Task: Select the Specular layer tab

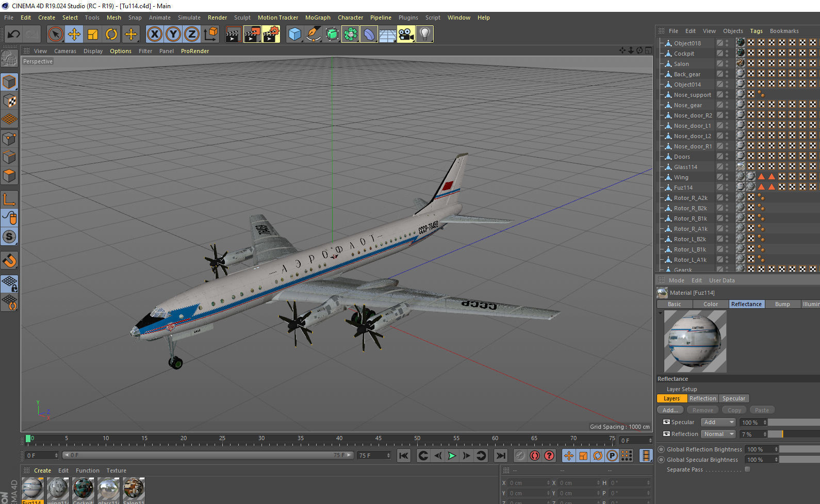Action: coord(733,398)
